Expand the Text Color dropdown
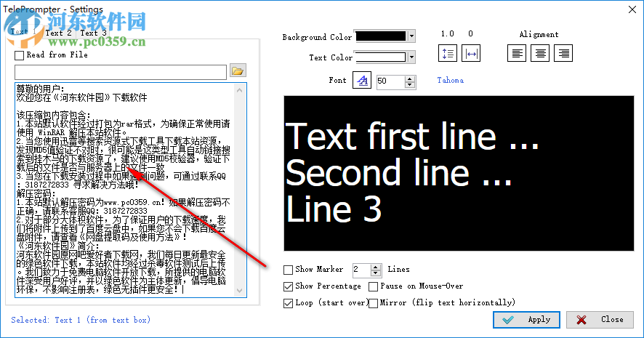The width and height of the screenshot is (644, 338). point(411,57)
